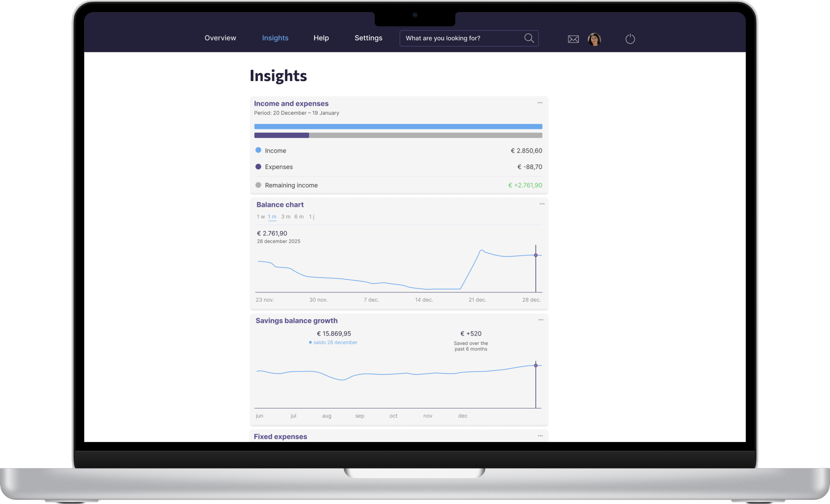Select the active 1 m range
Image resolution: width=830 pixels, height=504 pixels.
coord(272,217)
